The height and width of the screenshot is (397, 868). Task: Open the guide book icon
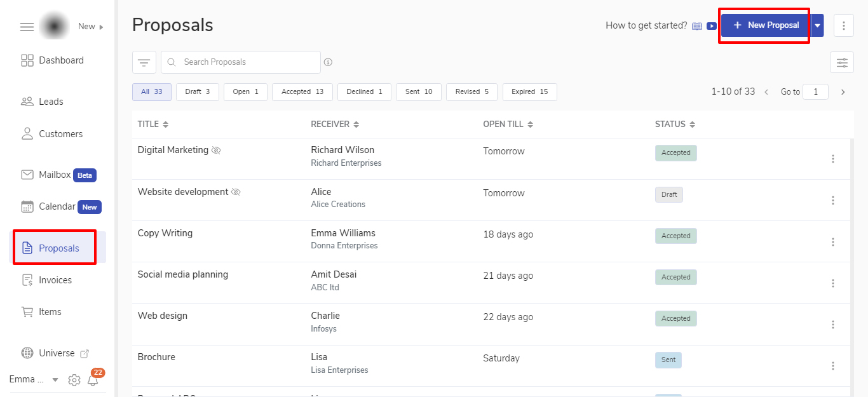[697, 26]
